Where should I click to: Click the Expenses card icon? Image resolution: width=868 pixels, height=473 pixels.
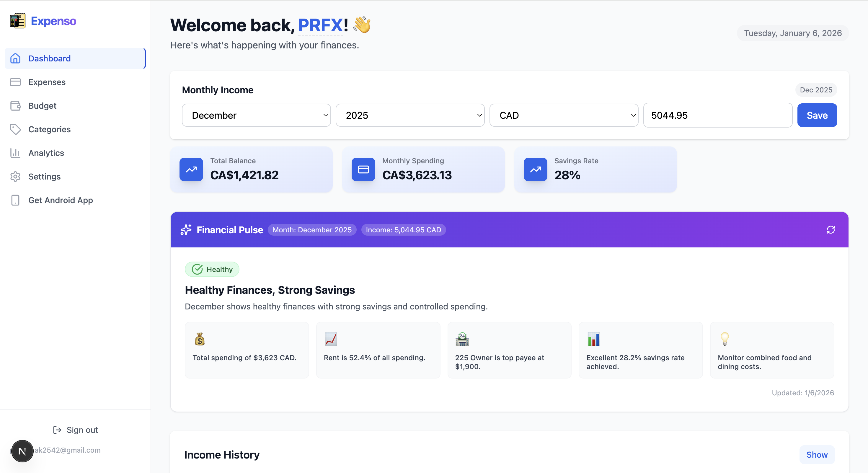[x=15, y=82]
